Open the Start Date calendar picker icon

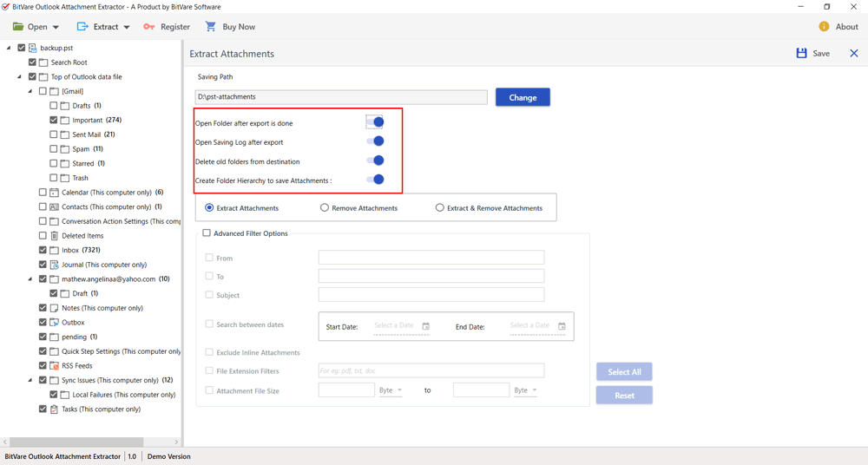click(425, 326)
